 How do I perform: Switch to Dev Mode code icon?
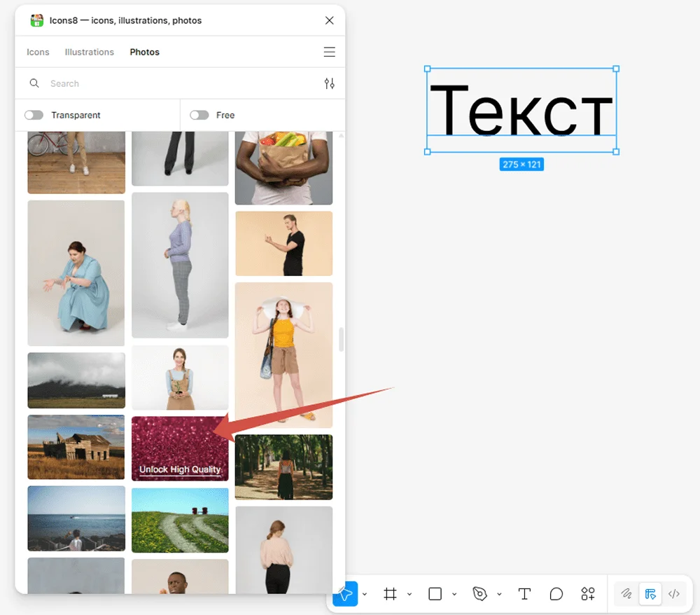(674, 594)
